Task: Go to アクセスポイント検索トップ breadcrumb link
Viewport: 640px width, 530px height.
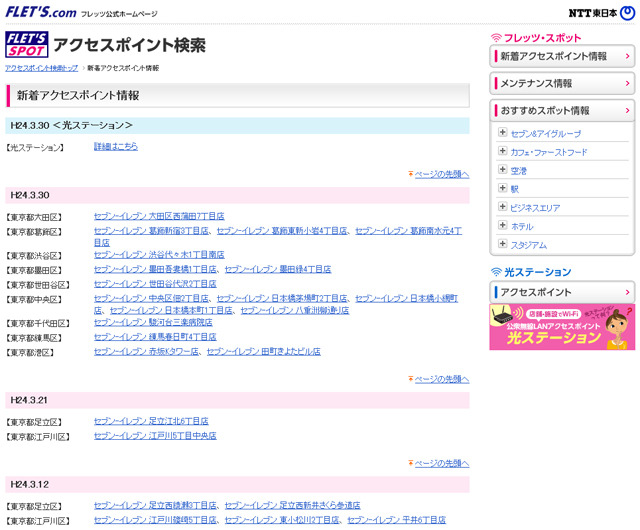Action: pyautogui.click(x=41, y=68)
